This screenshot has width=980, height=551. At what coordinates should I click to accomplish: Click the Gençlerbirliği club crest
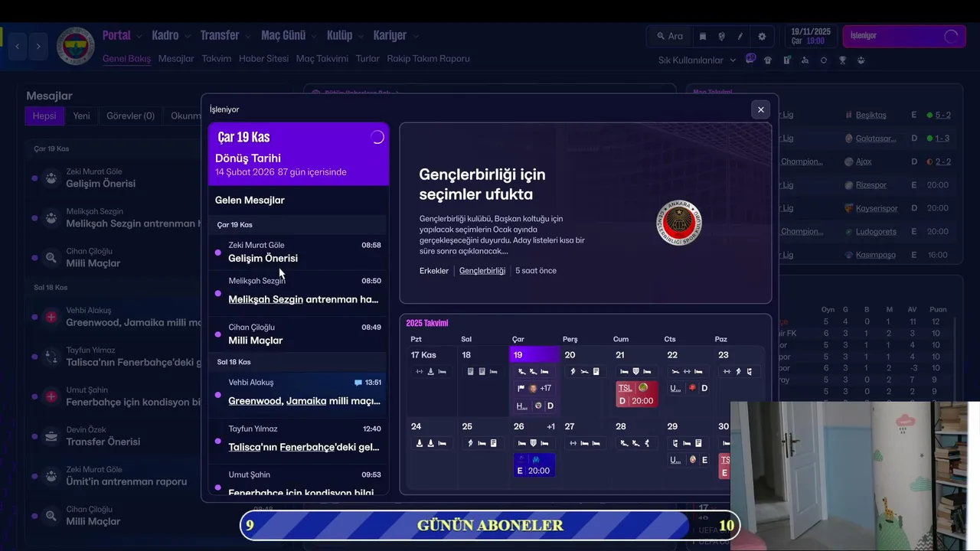pos(679,223)
